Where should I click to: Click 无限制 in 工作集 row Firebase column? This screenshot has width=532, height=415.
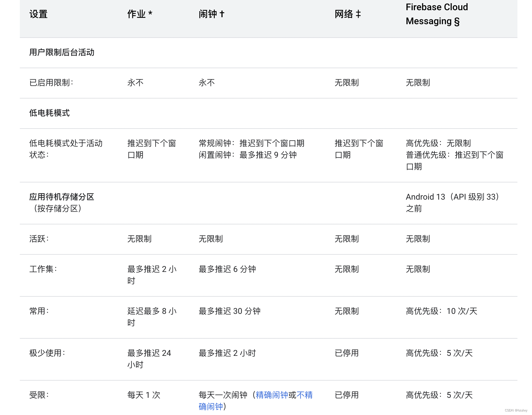click(418, 269)
